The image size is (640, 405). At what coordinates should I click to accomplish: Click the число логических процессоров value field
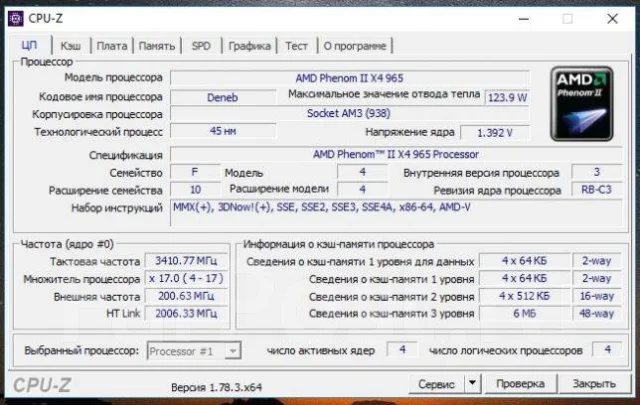[x=607, y=349]
